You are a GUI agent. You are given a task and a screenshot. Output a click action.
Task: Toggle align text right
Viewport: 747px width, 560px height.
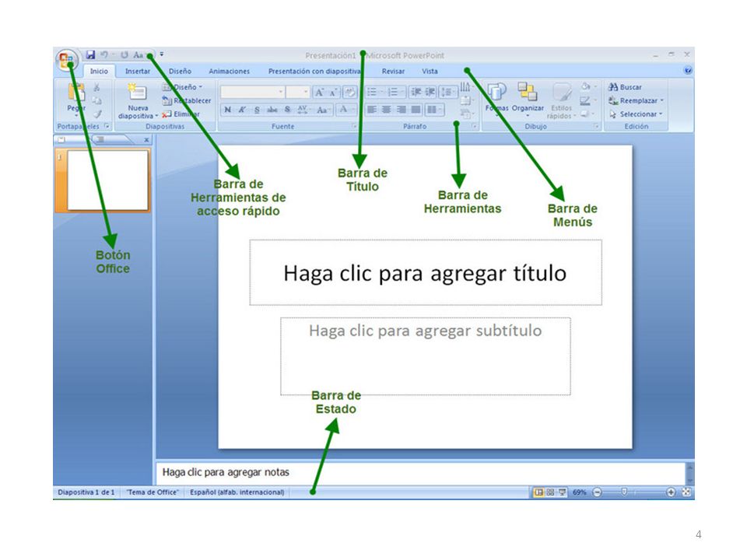click(402, 110)
